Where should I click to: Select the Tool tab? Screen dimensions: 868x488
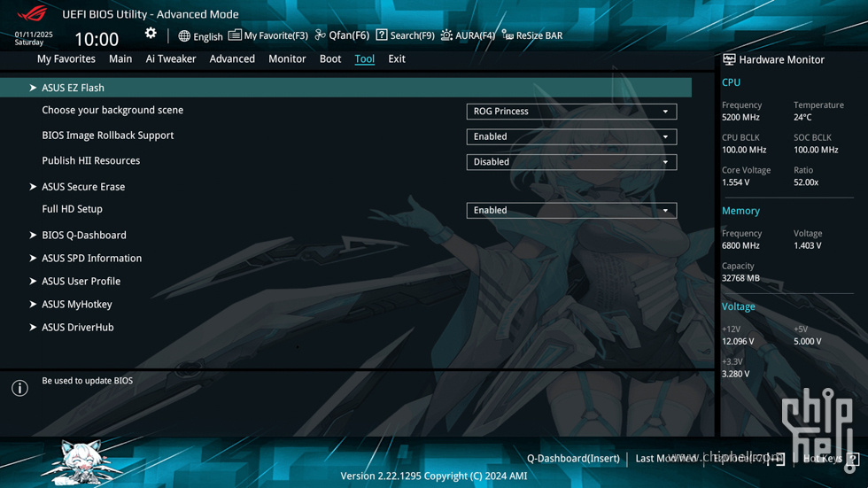click(364, 58)
